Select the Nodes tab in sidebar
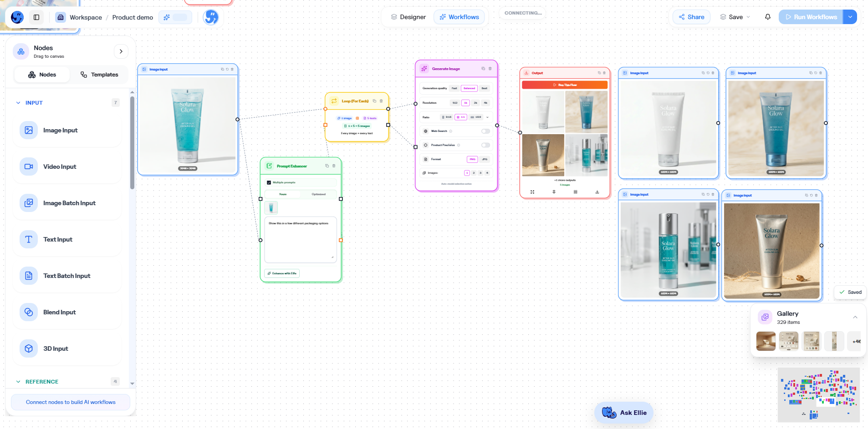The height and width of the screenshot is (429, 868). pos(42,75)
